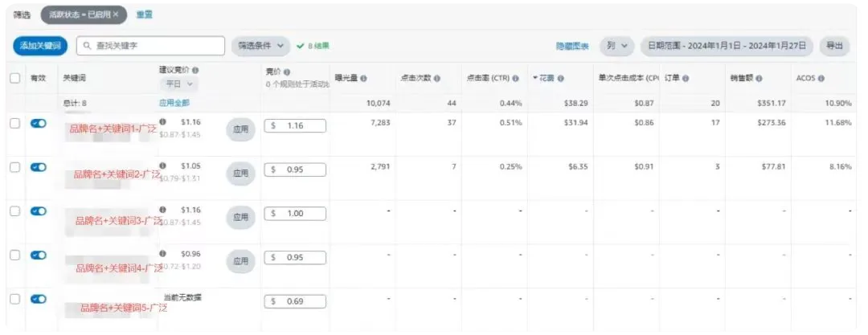This screenshot has width=868, height=335.
Task: Open info icon beside ACOS header
Action: pos(821,79)
